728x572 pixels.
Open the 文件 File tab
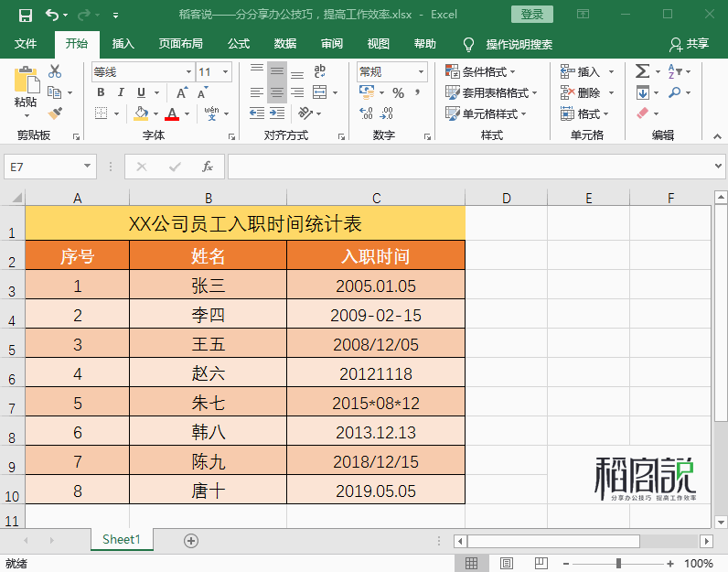[25, 44]
